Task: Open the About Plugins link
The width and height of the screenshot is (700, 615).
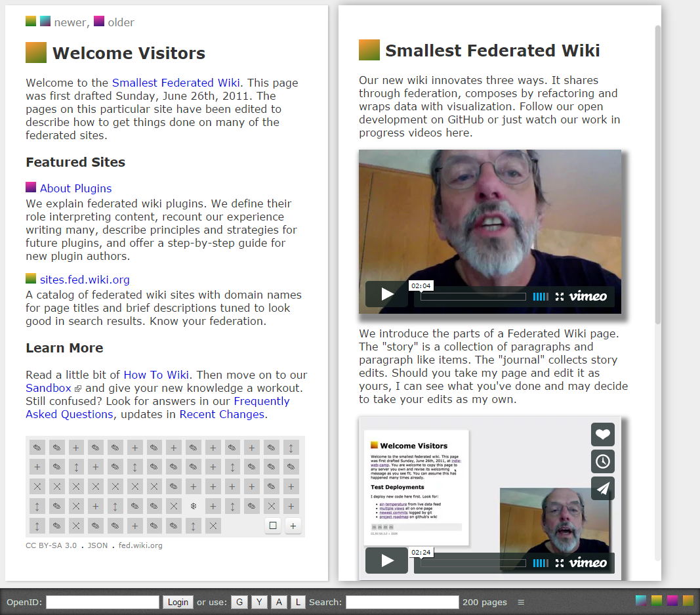Action: (x=76, y=188)
